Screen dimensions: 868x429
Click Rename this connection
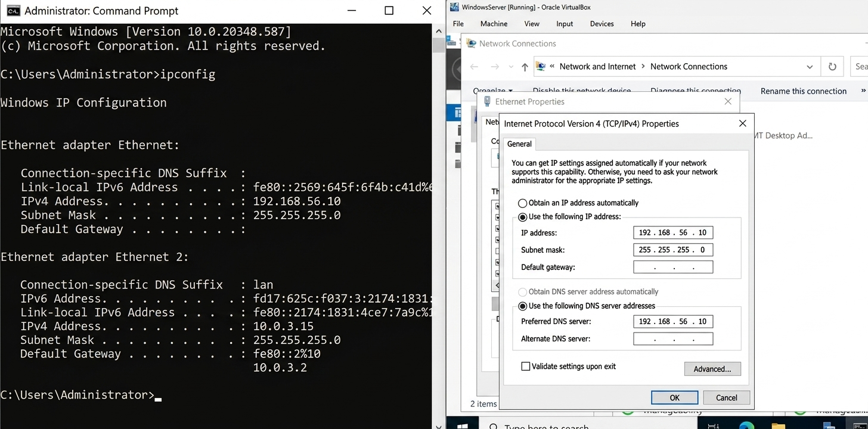point(803,91)
